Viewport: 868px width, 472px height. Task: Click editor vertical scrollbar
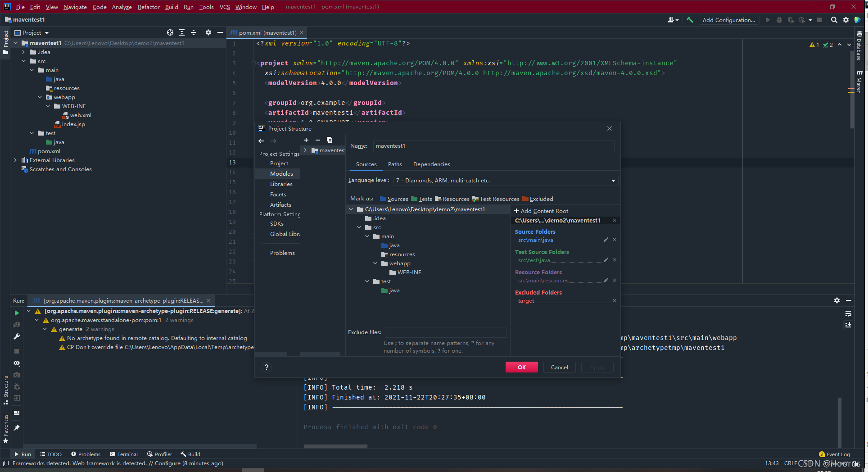click(x=851, y=90)
